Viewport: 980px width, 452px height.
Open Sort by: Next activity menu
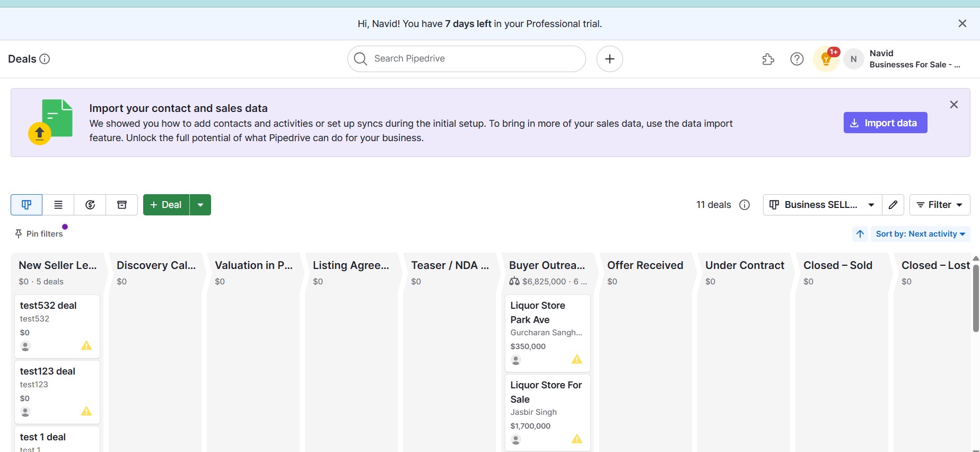click(920, 234)
